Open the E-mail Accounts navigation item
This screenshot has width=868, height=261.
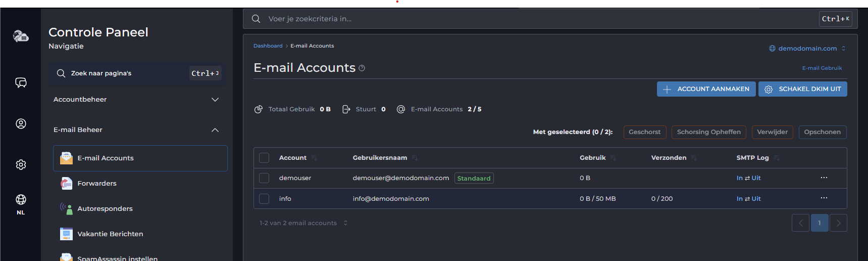[140, 158]
